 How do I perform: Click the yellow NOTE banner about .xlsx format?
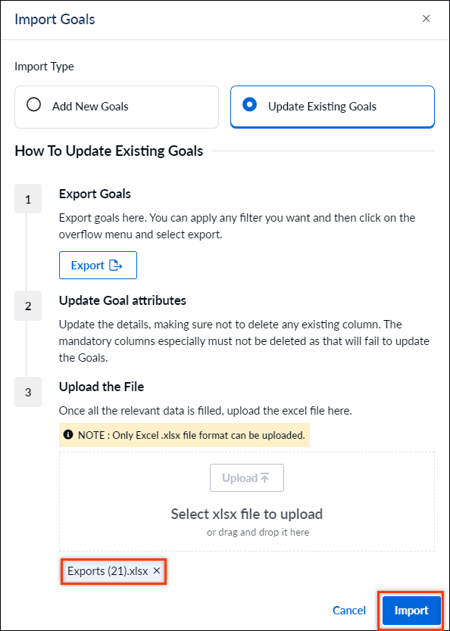click(184, 435)
